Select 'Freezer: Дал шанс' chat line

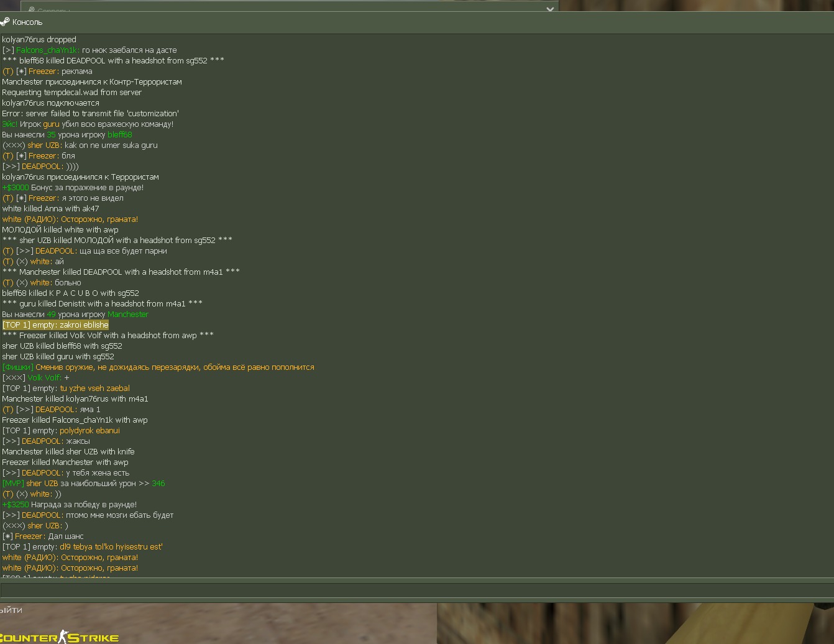coord(43,536)
